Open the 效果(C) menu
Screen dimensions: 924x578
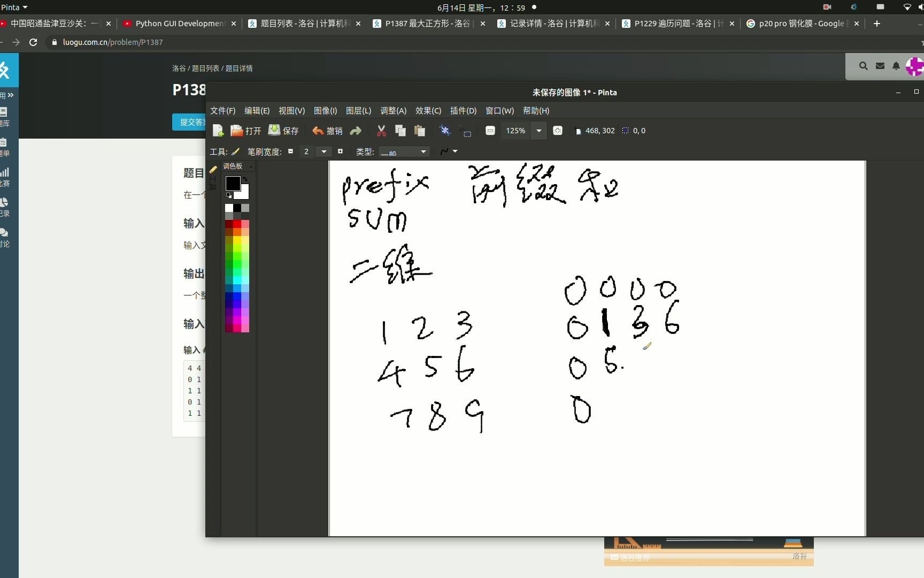(428, 111)
